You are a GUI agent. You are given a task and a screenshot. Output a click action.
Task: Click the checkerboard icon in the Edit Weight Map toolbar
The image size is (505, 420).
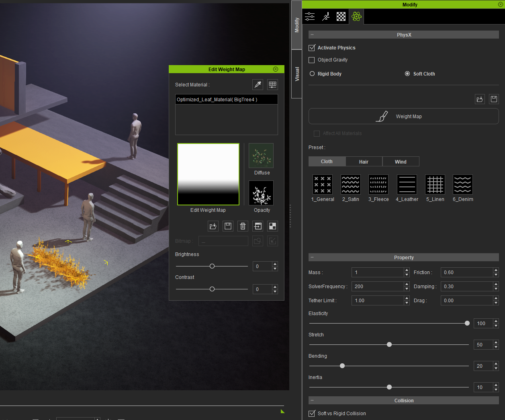tap(272, 226)
